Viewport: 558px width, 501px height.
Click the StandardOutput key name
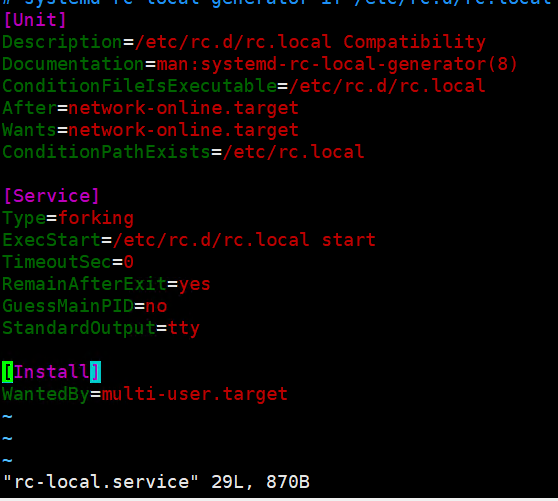coord(79,328)
